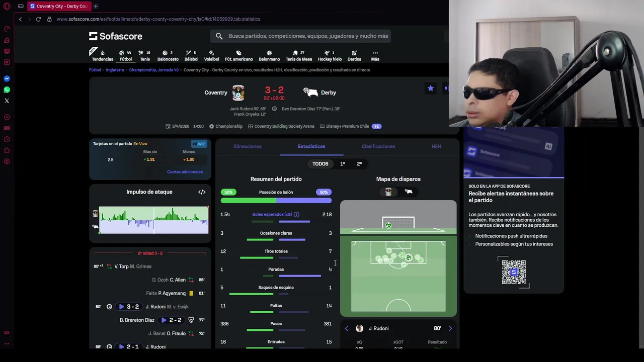Select the Fút. americano sport icon
This screenshot has height=362, width=644.
[239, 53]
